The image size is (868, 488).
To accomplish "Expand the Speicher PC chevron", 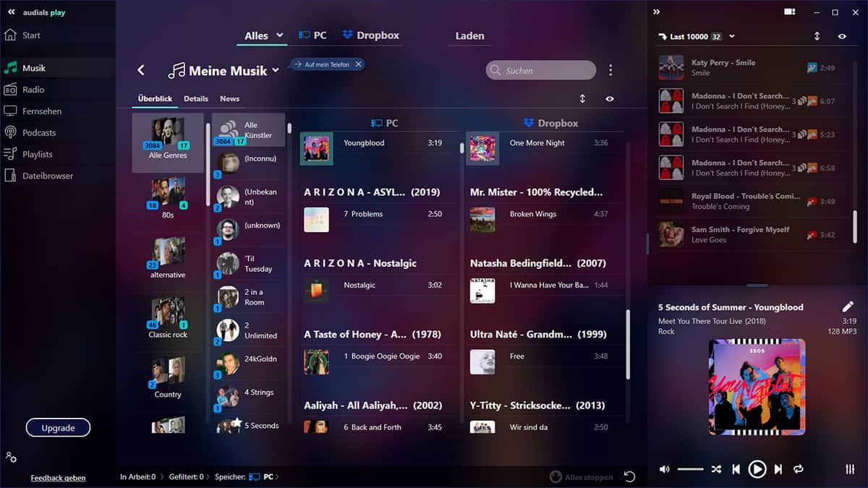I will click(x=277, y=477).
